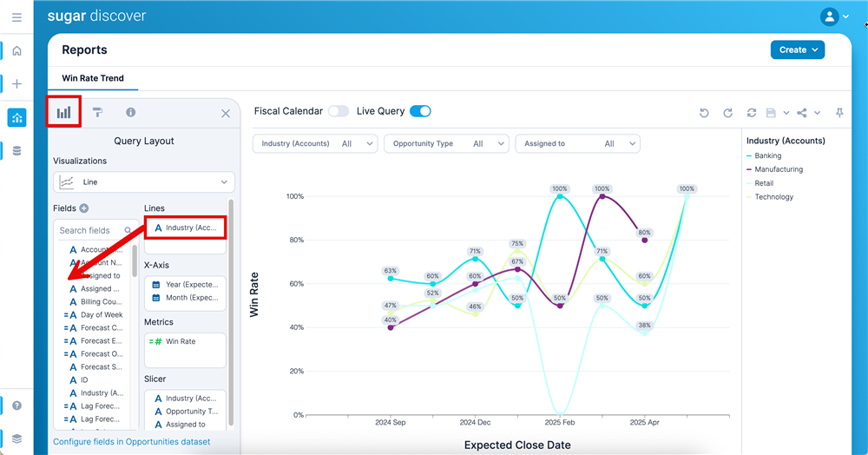
Task: Click the Banking 63% data point
Action: tap(391, 279)
